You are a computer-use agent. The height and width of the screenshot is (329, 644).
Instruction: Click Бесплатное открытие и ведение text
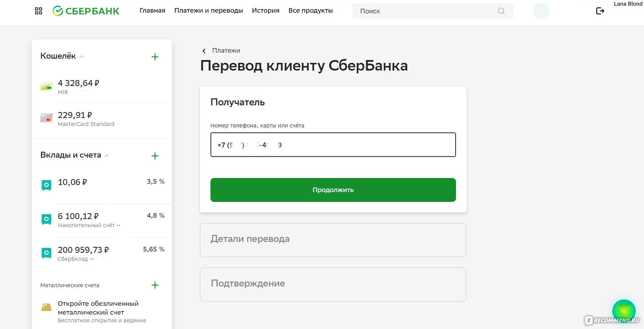(x=102, y=321)
